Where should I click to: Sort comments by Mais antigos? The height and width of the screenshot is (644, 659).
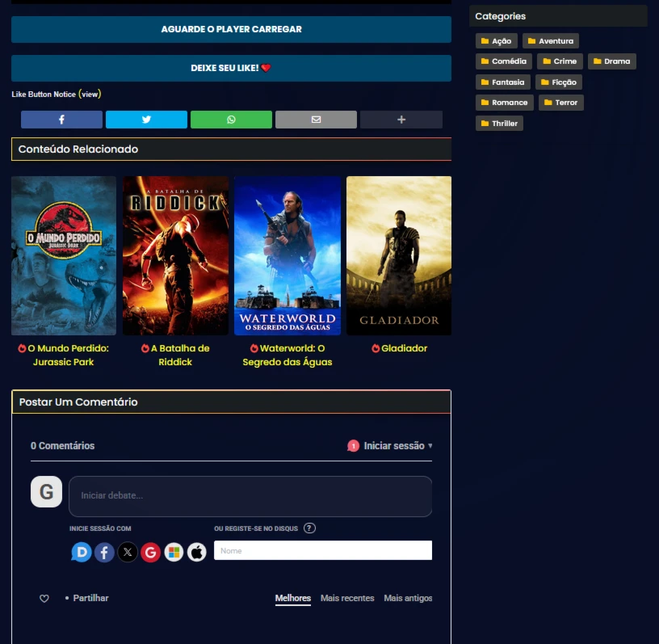coord(408,598)
